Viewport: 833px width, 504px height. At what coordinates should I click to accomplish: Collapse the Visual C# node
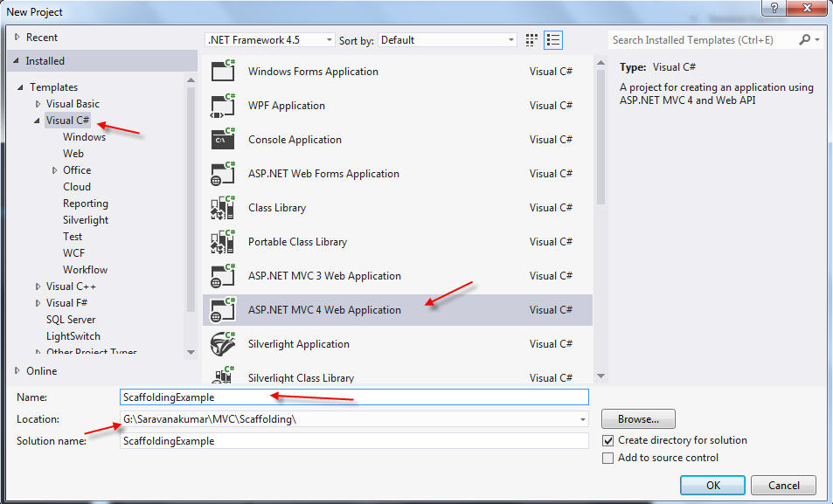pos(37,121)
